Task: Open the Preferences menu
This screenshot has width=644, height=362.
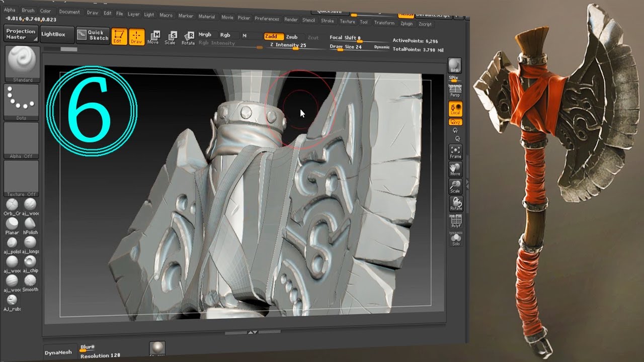Action: pos(267,19)
